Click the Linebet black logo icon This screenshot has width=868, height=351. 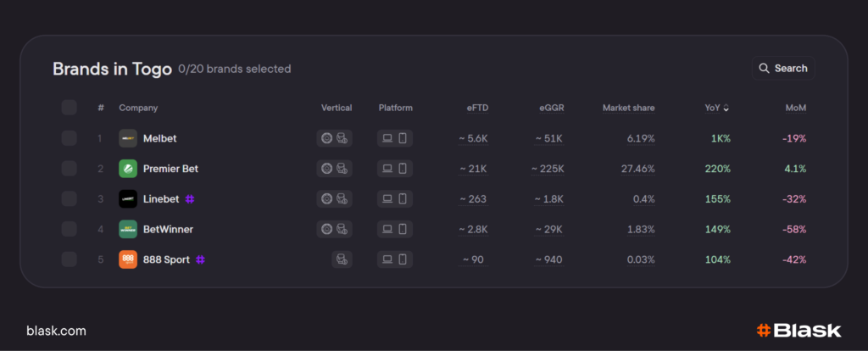[x=128, y=199]
